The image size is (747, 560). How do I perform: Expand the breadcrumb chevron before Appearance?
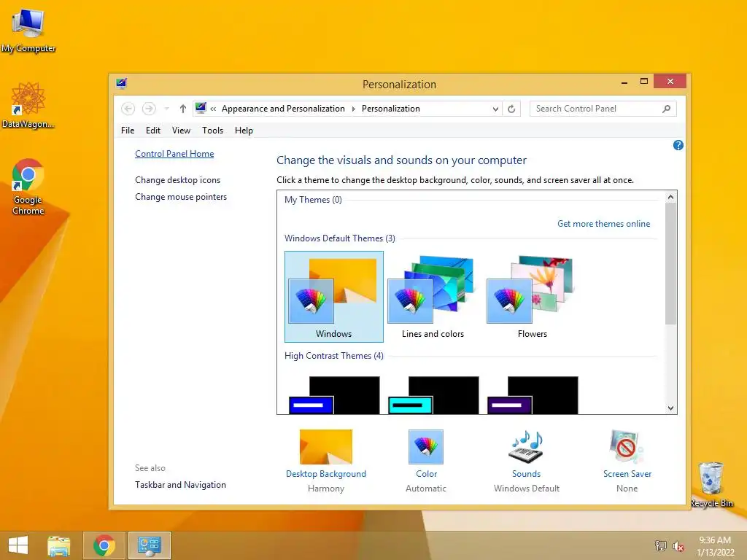[x=213, y=109]
